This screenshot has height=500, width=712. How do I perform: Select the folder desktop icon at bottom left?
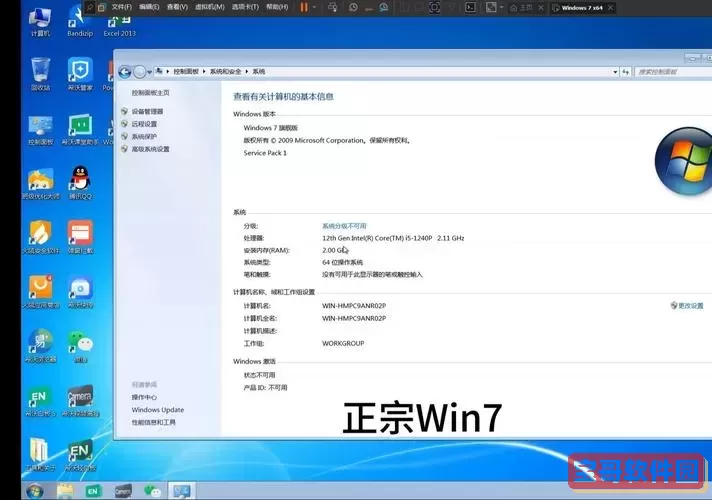pyautogui.click(x=39, y=454)
